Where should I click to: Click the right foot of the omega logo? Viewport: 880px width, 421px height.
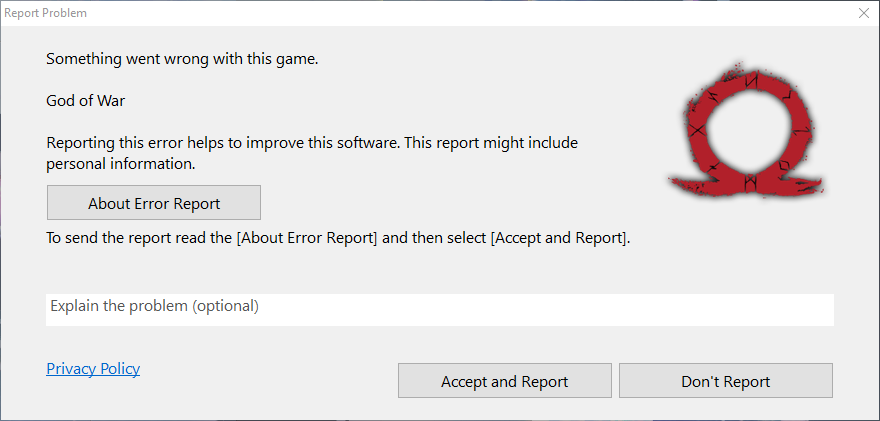coord(802,183)
